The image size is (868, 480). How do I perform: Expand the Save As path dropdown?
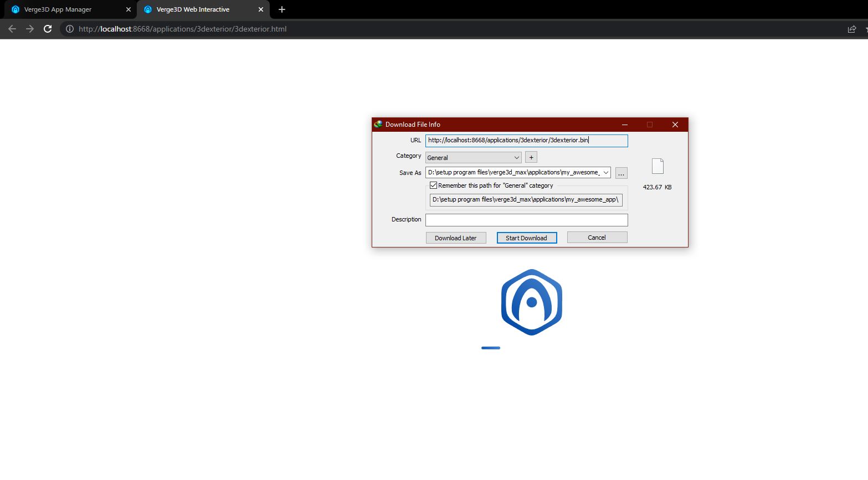pos(606,173)
